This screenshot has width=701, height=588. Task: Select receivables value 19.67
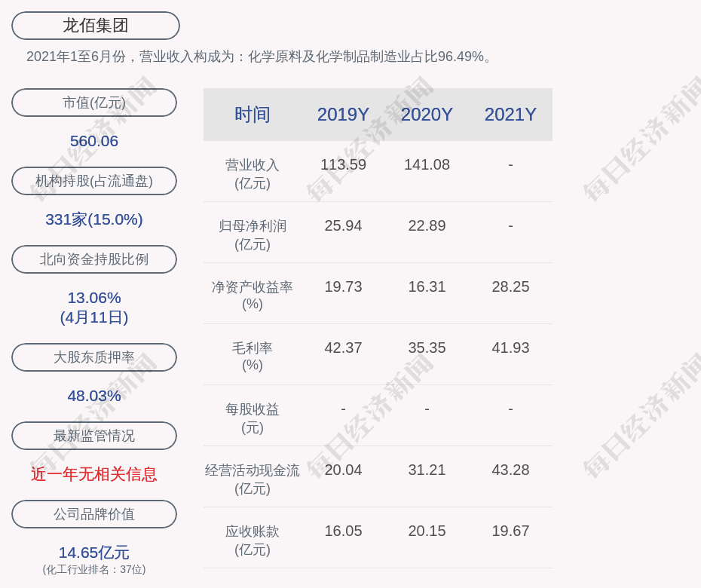pyautogui.click(x=510, y=531)
